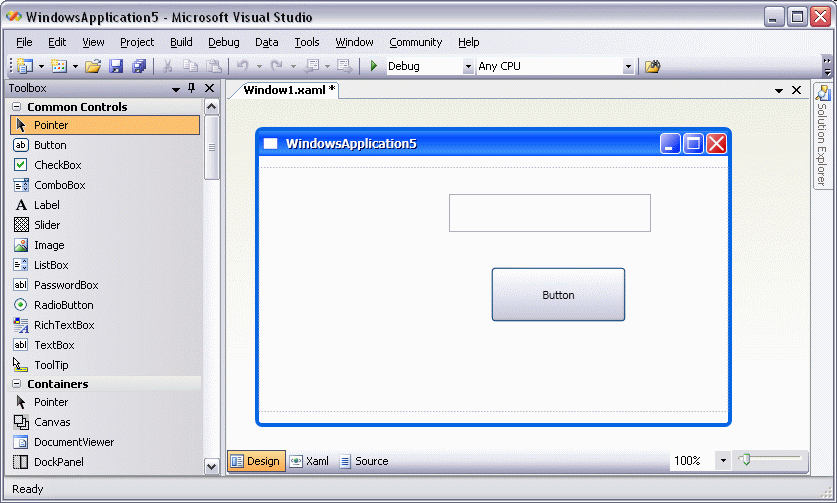Viewport: 837px width, 503px height.
Task: Select the Button control in Toolbox
Action: (105, 145)
